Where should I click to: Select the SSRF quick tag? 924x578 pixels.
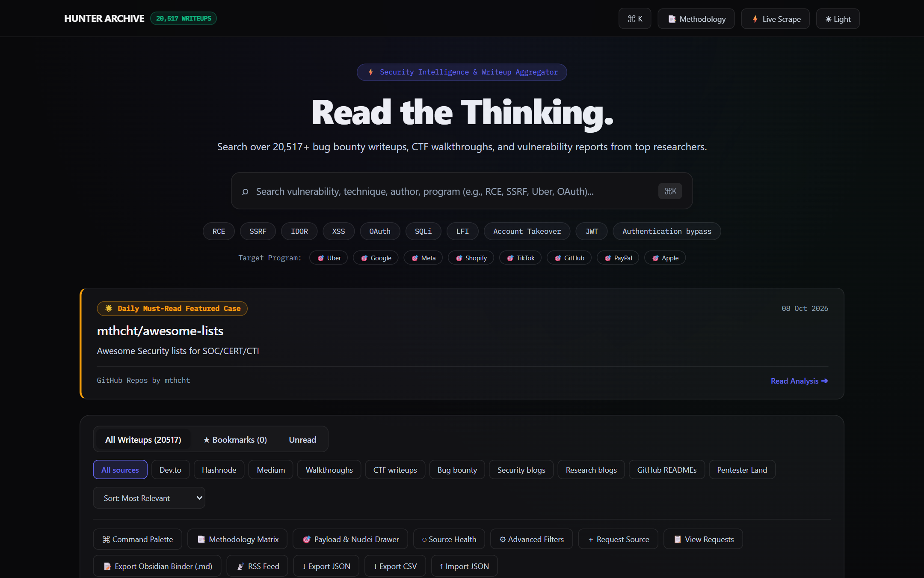click(258, 231)
